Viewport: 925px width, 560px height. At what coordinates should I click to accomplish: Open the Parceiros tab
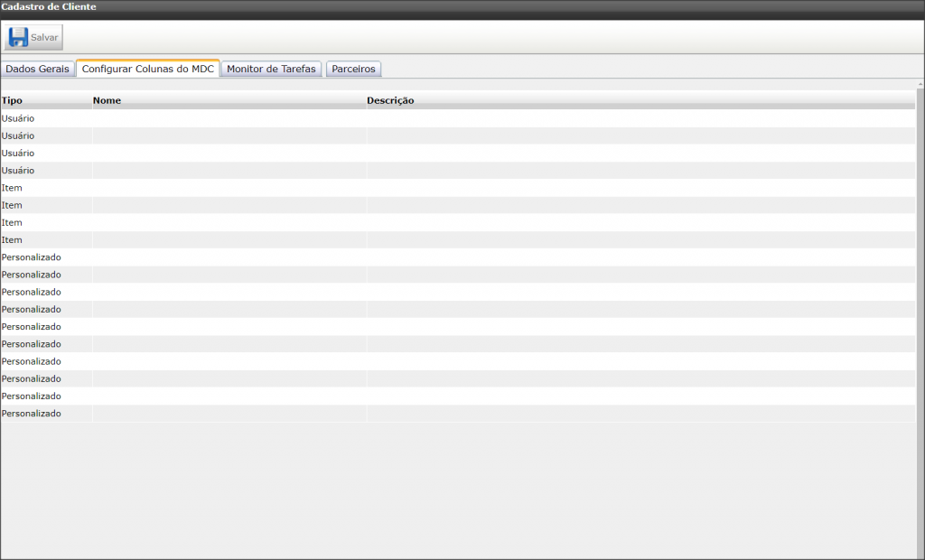click(x=353, y=69)
